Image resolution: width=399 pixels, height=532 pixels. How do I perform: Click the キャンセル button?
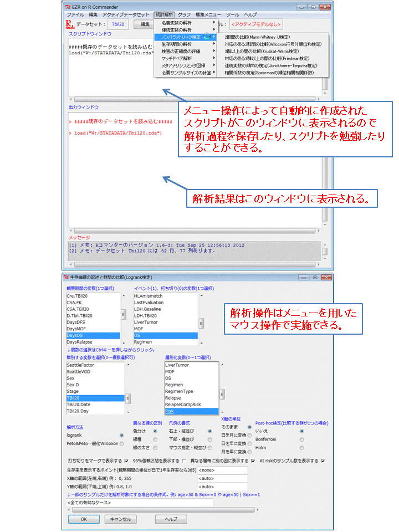120,519
